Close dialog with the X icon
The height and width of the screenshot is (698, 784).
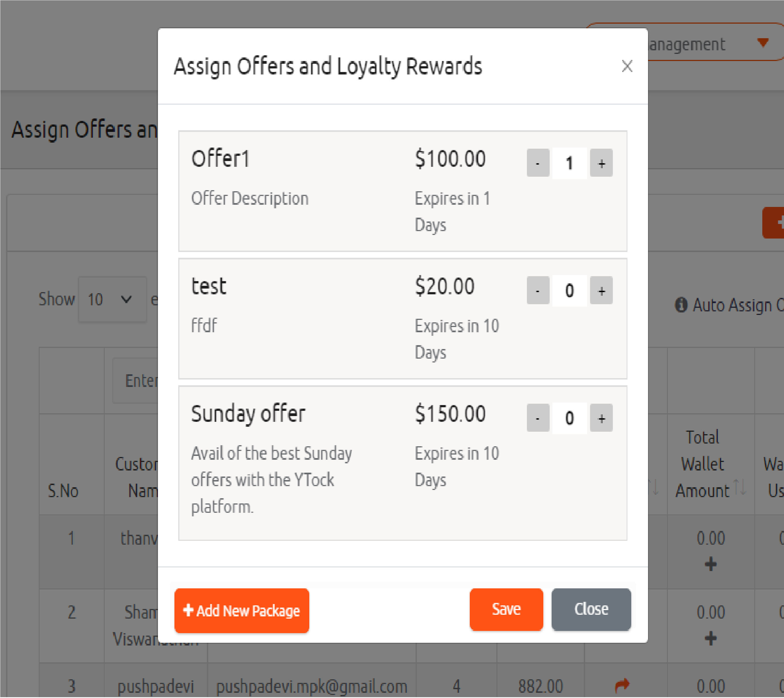tap(627, 66)
